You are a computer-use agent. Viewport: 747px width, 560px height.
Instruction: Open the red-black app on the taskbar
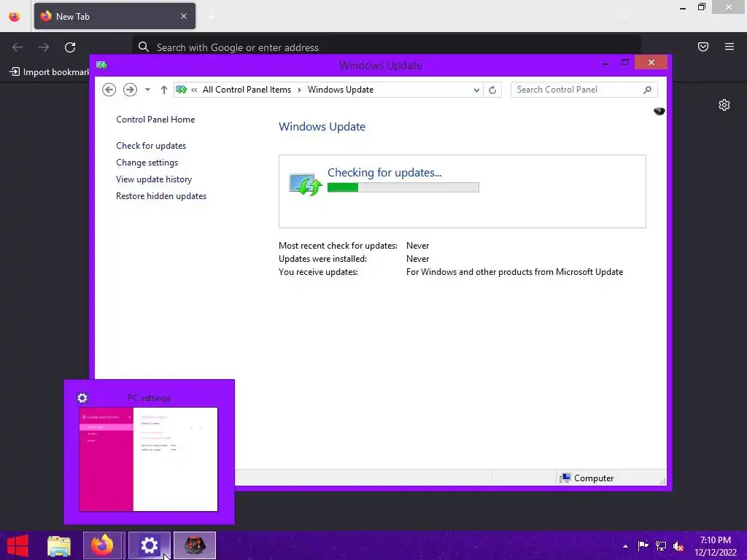point(194,545)
